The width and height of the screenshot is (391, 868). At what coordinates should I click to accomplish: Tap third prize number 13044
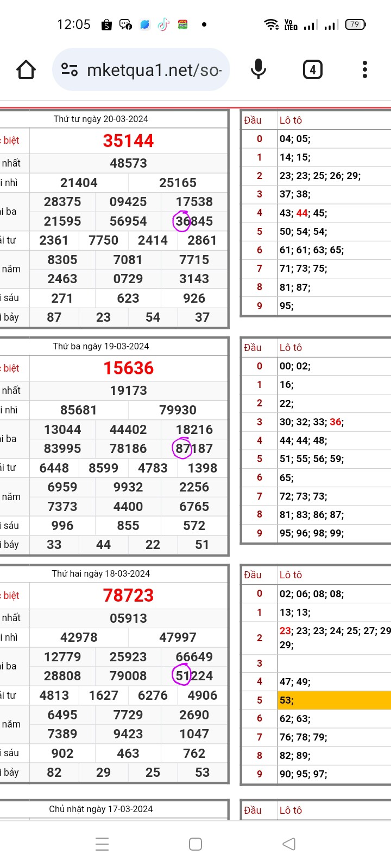62,430
